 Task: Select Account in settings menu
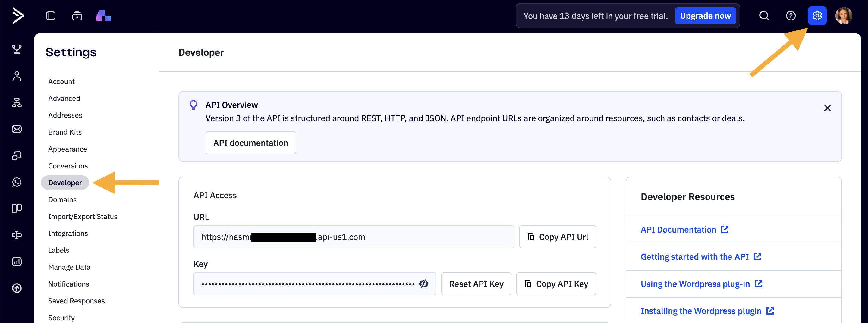coord(61,82)
